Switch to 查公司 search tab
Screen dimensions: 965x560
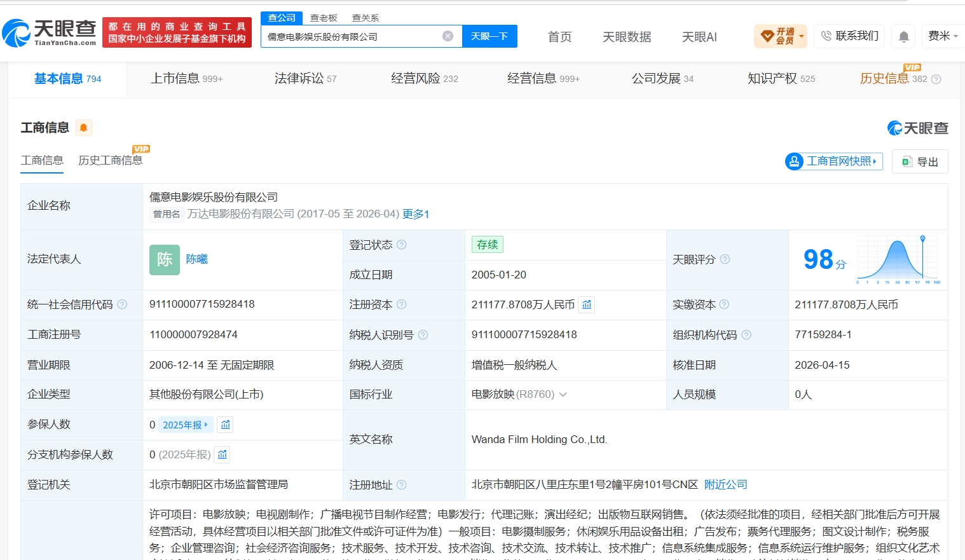coord(282,18)
